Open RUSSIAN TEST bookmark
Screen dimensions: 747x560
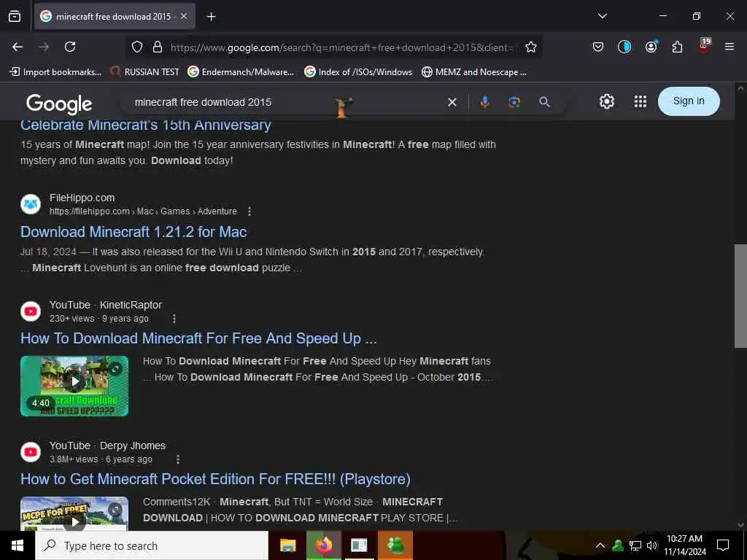tap(145, 72)
